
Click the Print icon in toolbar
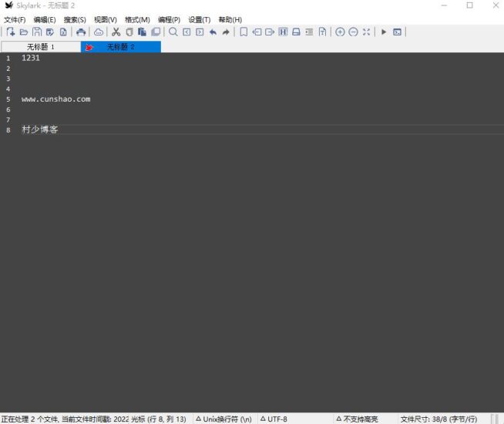81,32
